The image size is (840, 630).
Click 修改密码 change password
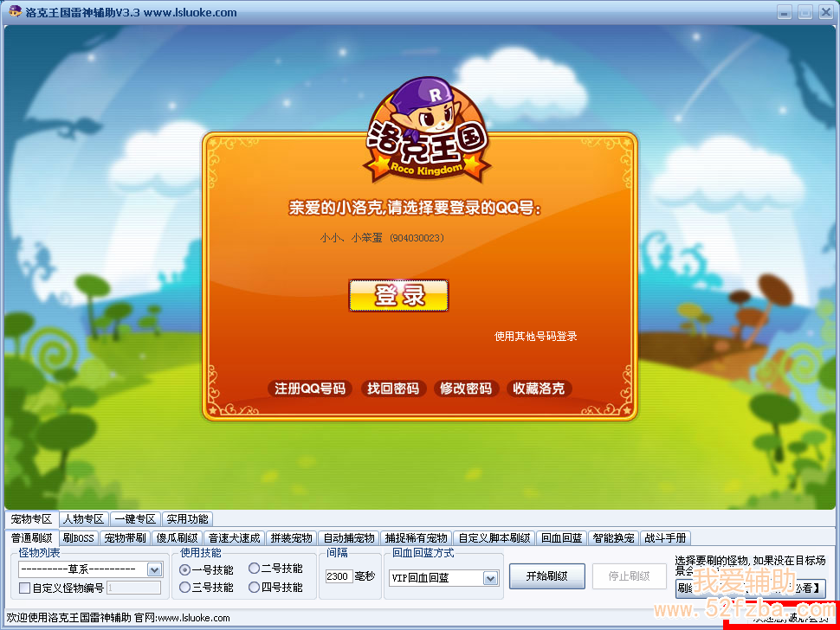click(x=466, y=389)
